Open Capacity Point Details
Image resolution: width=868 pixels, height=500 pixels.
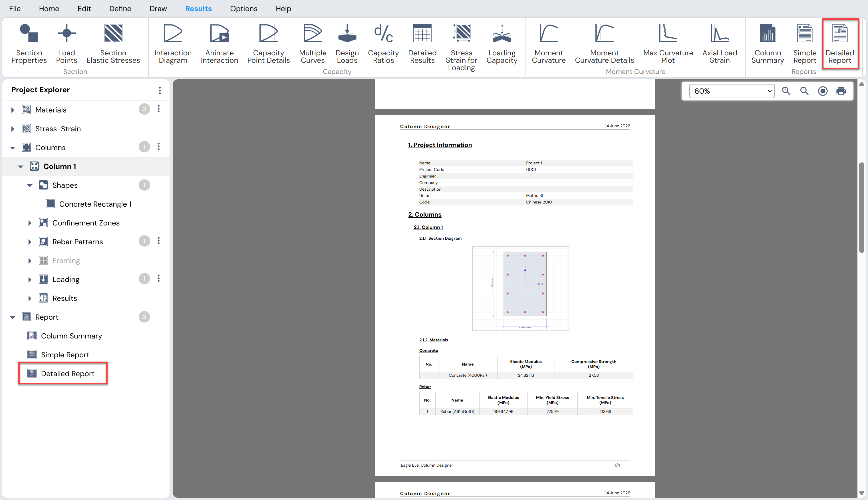coord(268,43)
